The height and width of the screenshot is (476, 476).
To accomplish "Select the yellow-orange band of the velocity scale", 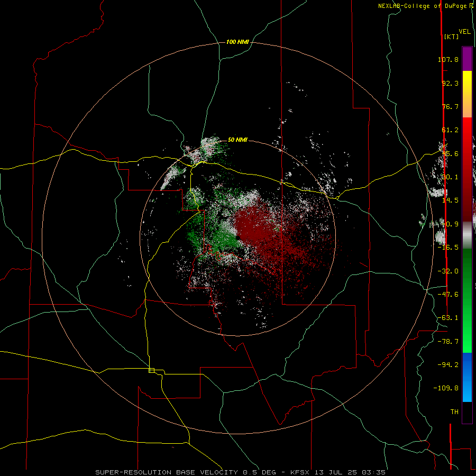I will [x=467, y=94].
